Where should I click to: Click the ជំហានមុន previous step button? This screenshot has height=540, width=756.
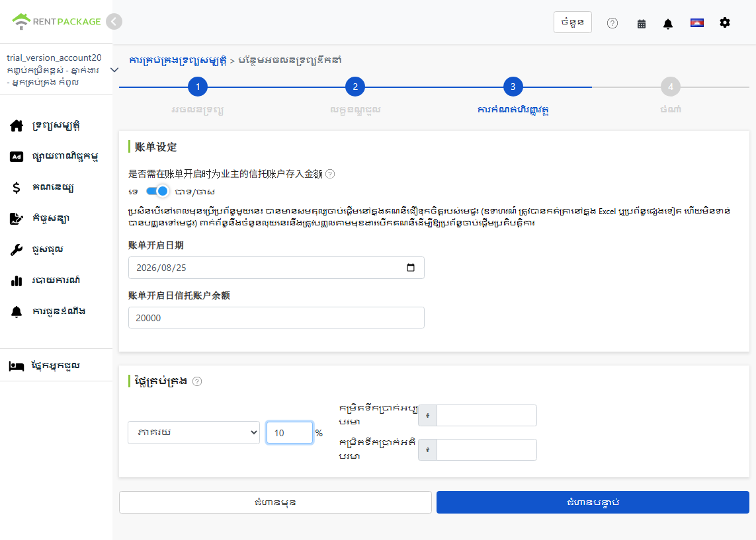click(x=275, y=502)
